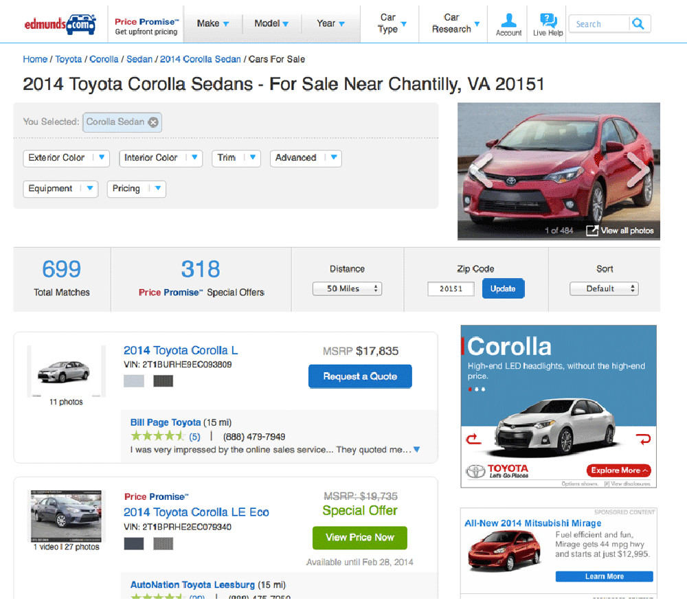Open the Sort Default selector
The image size is (687, 616).
click(x=604, y=288)
